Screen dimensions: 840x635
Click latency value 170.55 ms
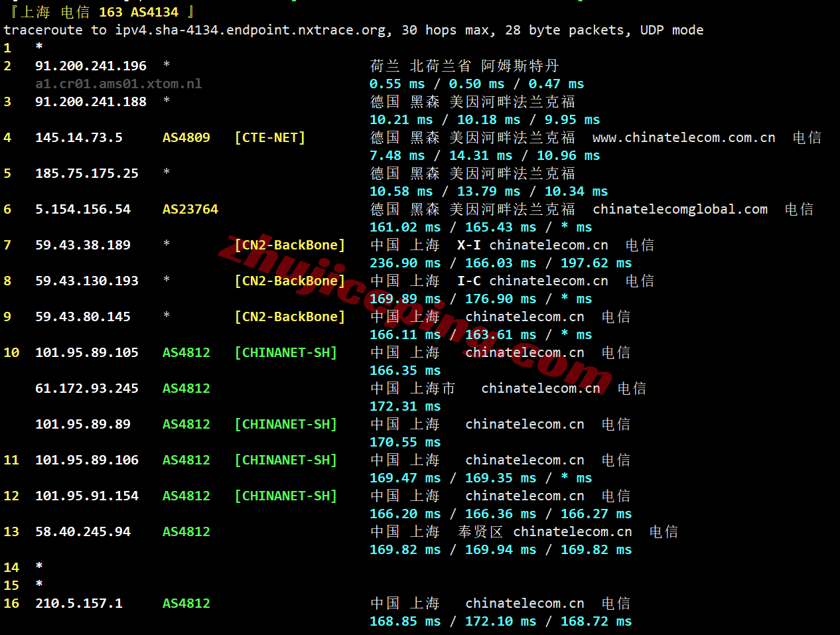coord(405,442)
